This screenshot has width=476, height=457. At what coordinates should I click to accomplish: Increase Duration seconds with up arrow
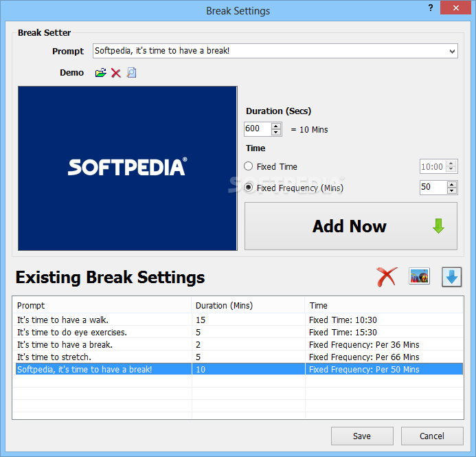click(276, 126)
